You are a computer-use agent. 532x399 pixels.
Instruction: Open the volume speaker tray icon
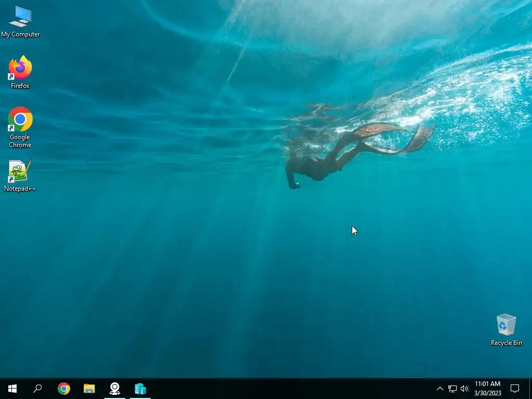(464, 389)
